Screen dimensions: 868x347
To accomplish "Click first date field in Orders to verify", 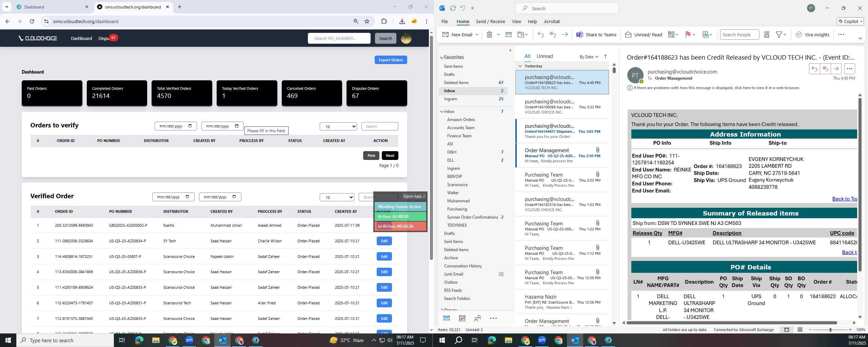I will pos(176,126).
